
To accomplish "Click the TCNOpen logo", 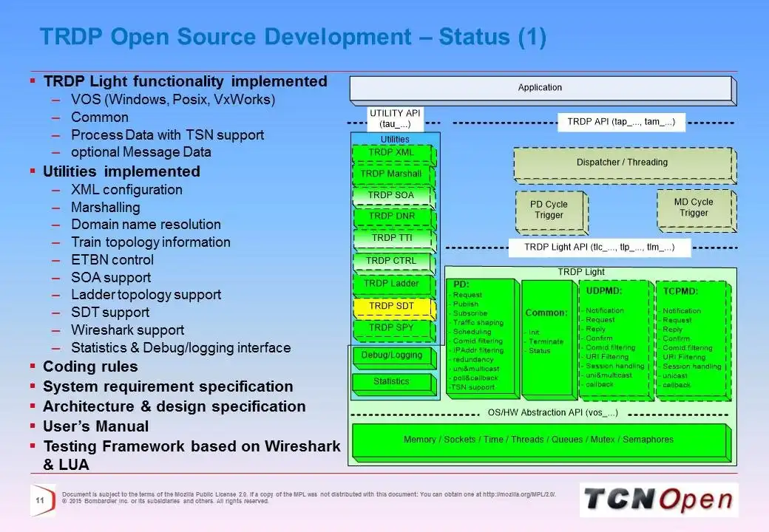I will (x=657, y=499).
